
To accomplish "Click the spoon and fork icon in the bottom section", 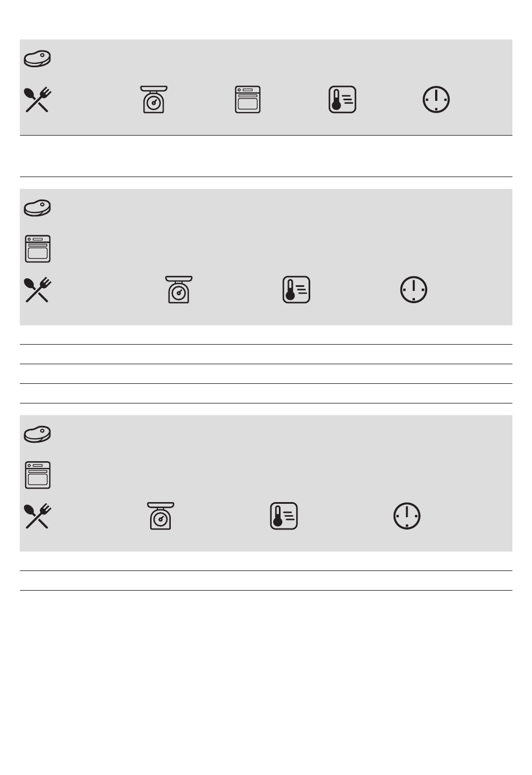I will [x=38, y=516].
